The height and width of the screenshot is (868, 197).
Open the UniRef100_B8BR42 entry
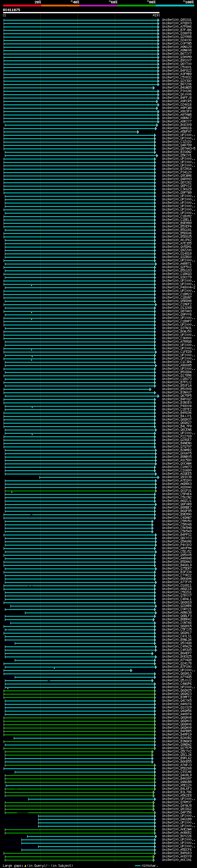pyautogui.click(x=176, y=620)
